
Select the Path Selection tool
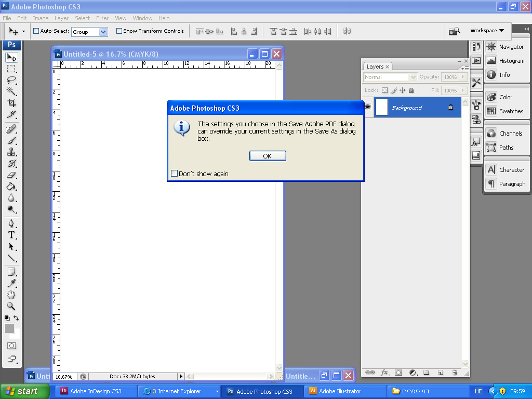pos(11,246)
